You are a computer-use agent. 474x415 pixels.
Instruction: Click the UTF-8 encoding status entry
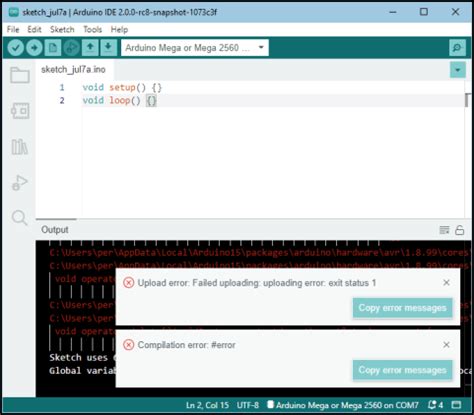click(x=248, y=405)
